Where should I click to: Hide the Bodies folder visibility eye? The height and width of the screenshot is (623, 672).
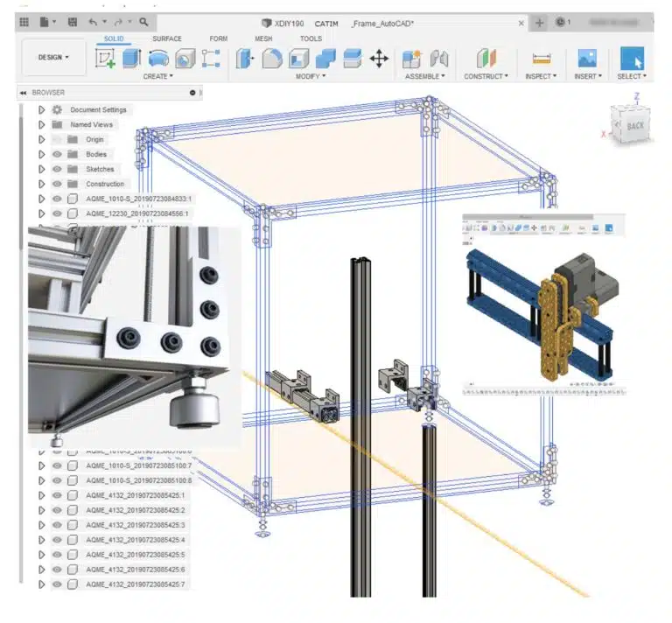[57, 154]
